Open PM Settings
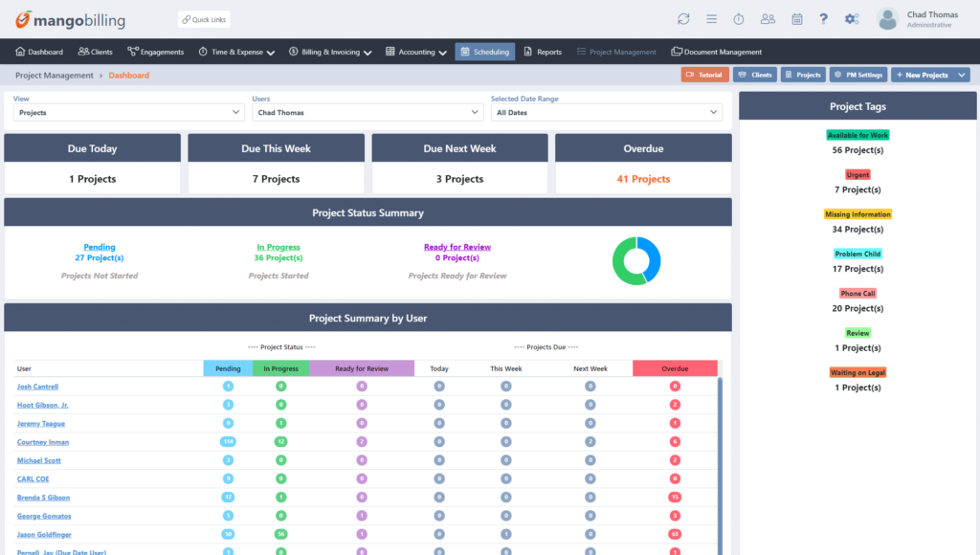The image size is (980, 555). click(858, 75)
